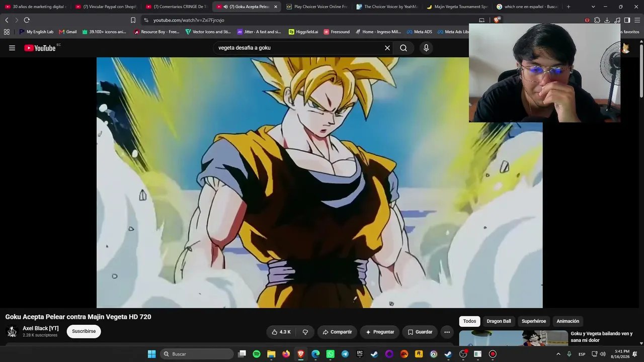The height and width of the screenshot is (362, 644).
Task: Click the taskbar Buscar search box
Action: [198, 354]
